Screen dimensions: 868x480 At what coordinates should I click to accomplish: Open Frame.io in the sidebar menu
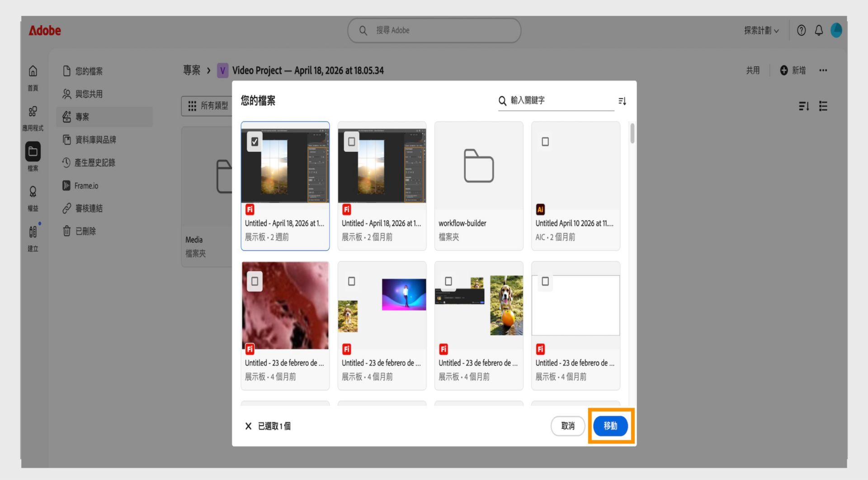pos(80,185)
